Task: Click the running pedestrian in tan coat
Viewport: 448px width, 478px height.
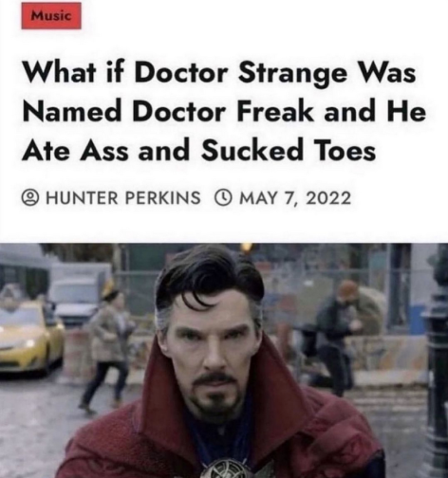Action: [104, 344]
